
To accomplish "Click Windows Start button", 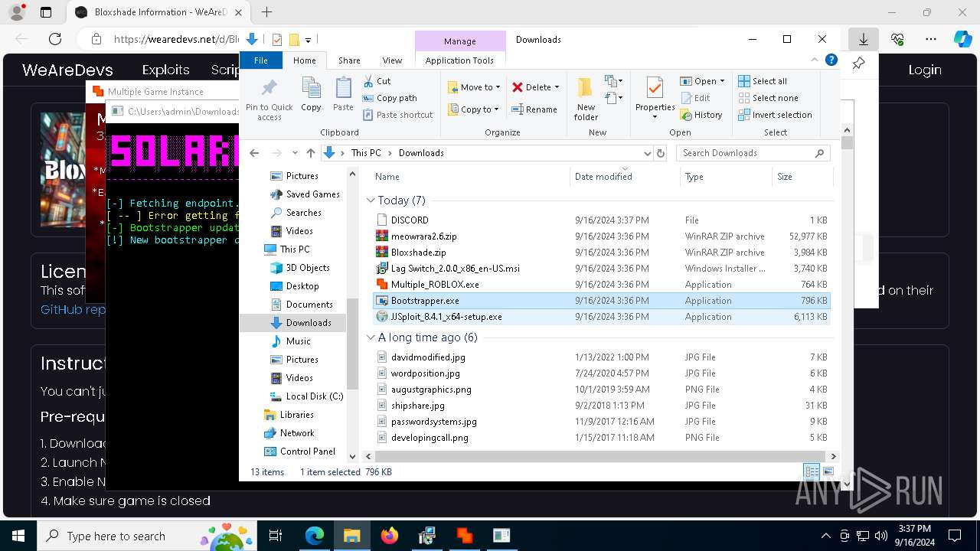I will click(x=18, y=536).
